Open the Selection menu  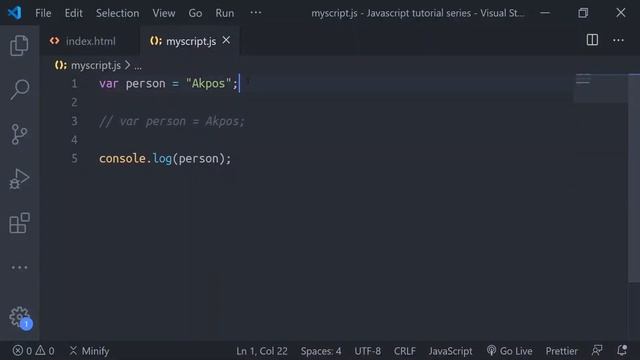tap(118, 13)
